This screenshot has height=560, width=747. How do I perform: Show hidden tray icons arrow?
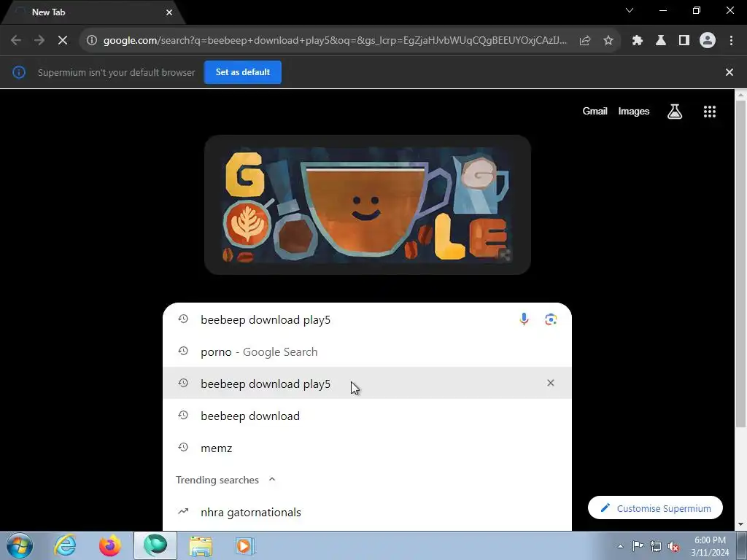(620, 546)
